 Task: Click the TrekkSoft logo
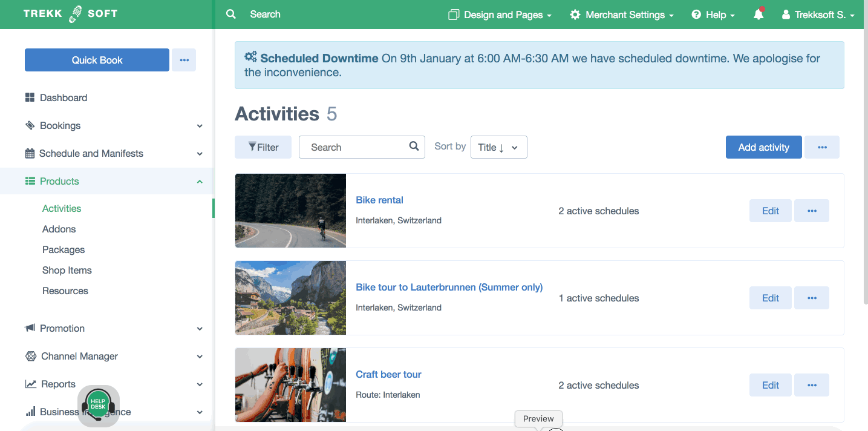70,14
